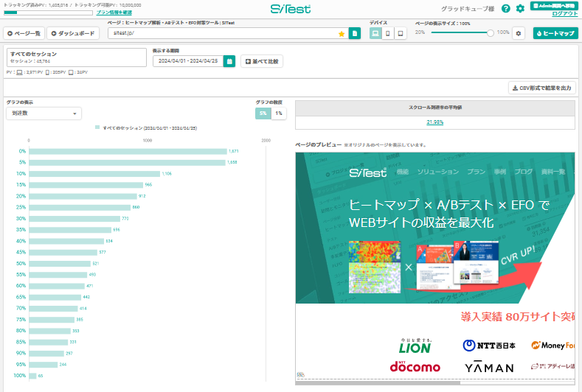Click the legend color box for すべてのセッション
The image size is (582, 392).
point(97,127)
